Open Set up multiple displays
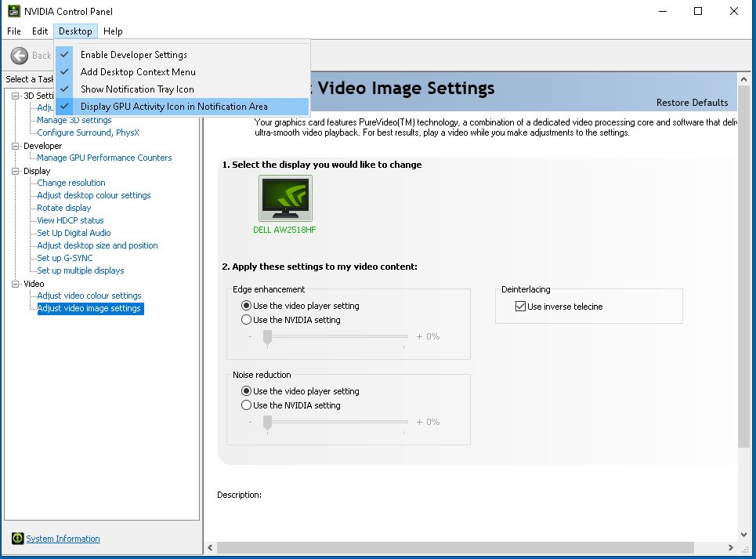 pos(81,270)
